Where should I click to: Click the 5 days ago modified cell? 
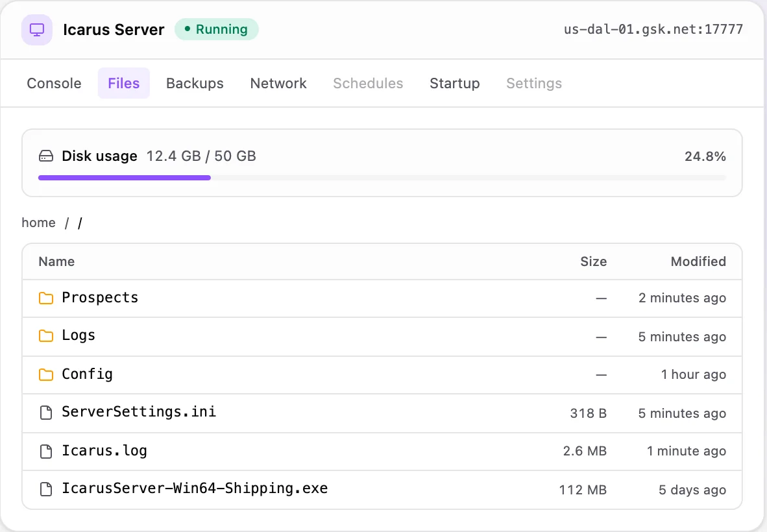tap(692, 490)
